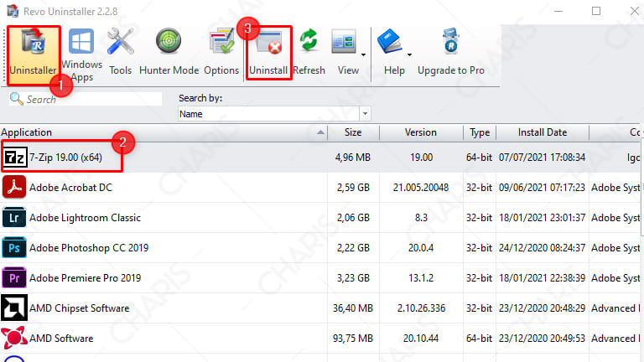The width and height of the screenshot is (644, 362).
Task: Sort by the Install Date column header
Action: click(543, 132)
